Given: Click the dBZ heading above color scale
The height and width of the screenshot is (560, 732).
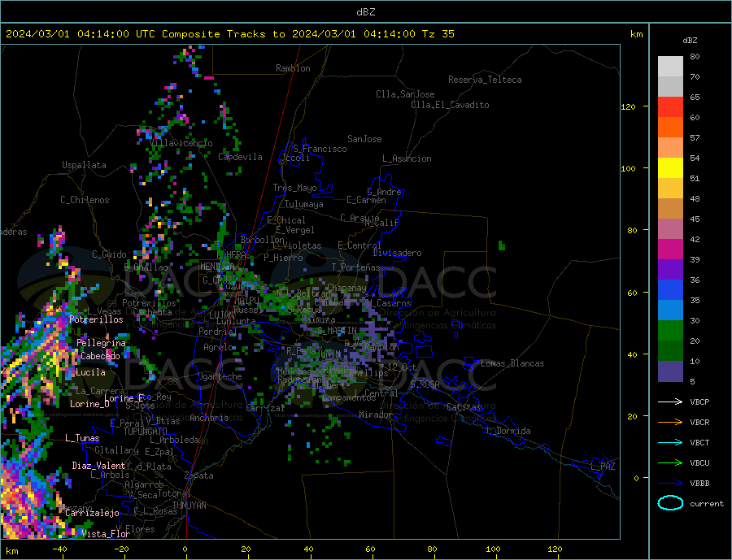Looking at the screenshot, I should 690,41.
